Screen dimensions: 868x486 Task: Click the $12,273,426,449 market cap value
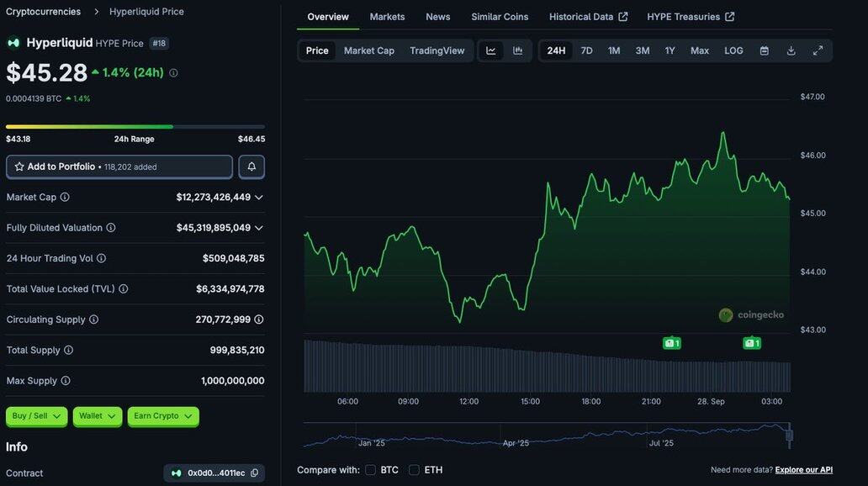(213, 197)
